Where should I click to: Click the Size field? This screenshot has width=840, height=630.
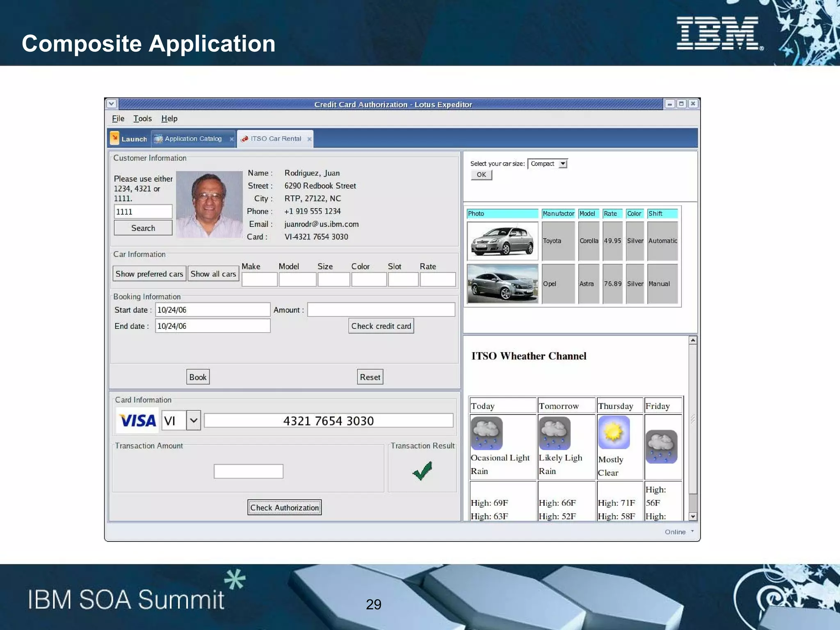coord(333,280)
